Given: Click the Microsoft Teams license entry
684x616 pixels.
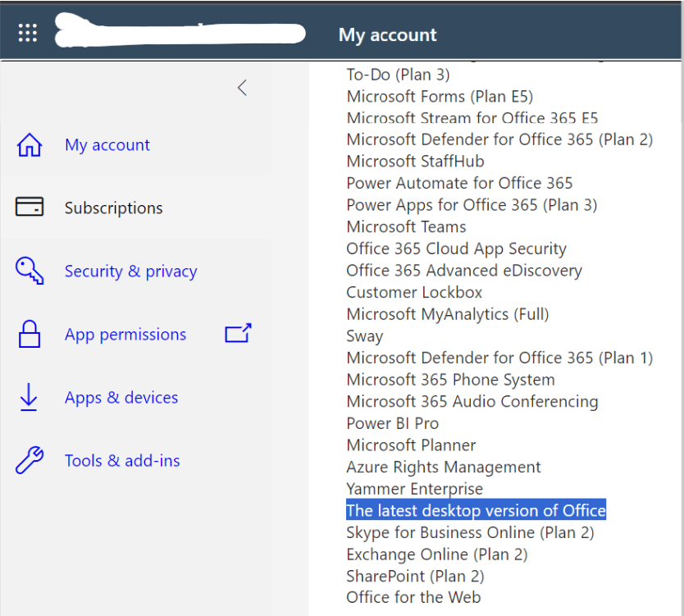Looking at the screenshot, I should [x=406, y=227].
